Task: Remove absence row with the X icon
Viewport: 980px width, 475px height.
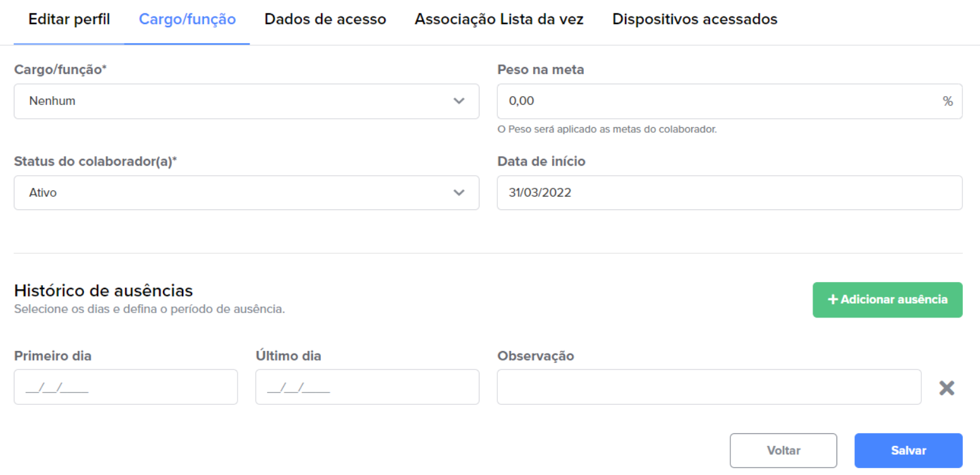Action: click(946, 388)
